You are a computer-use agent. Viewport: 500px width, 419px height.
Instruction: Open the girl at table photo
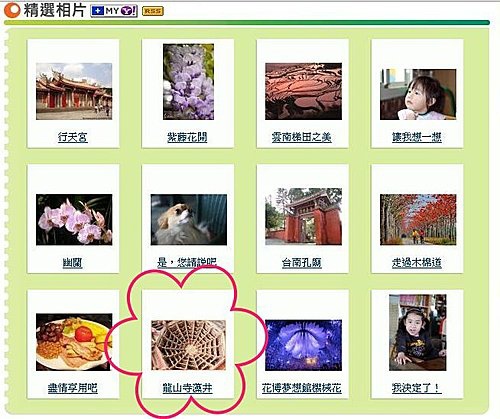(x=418, y=332)
